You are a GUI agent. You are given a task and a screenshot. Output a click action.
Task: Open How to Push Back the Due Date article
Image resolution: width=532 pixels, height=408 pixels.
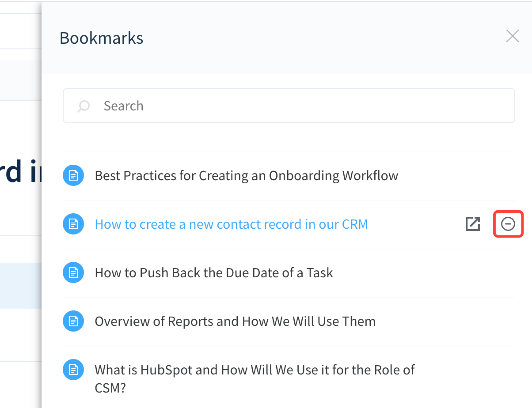pyautogui.click(x=214, y=273)
